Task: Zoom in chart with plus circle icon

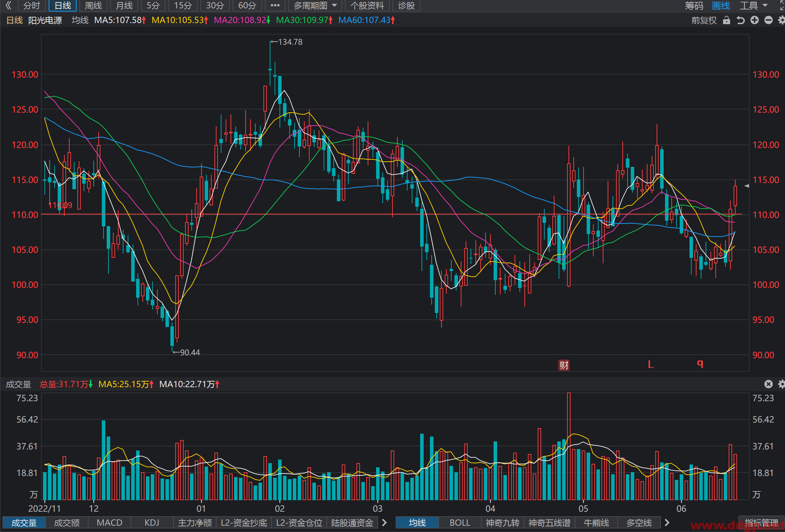Action: tap(755, 20)
